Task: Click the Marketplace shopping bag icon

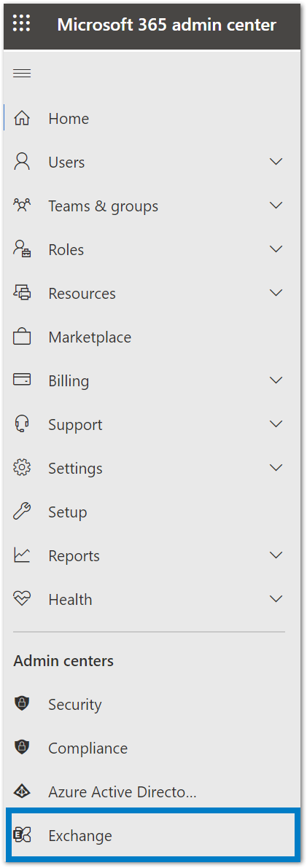Action: click(22, 337)
